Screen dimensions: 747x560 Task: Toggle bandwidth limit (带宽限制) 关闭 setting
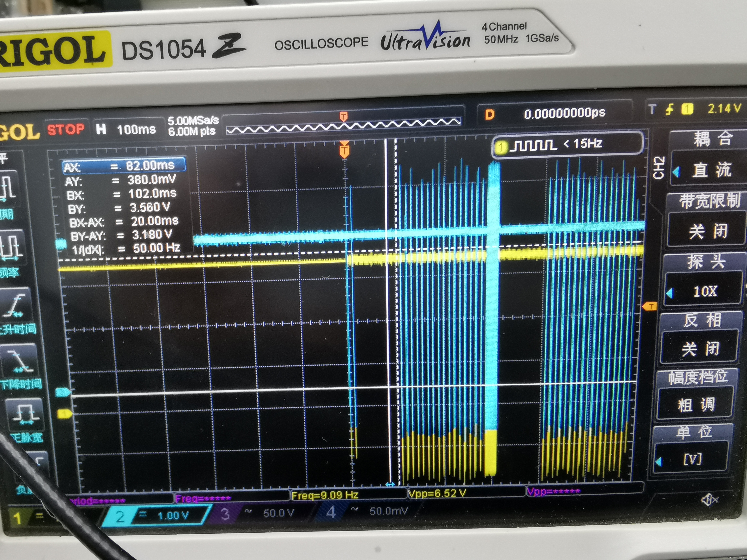[707, 231]
